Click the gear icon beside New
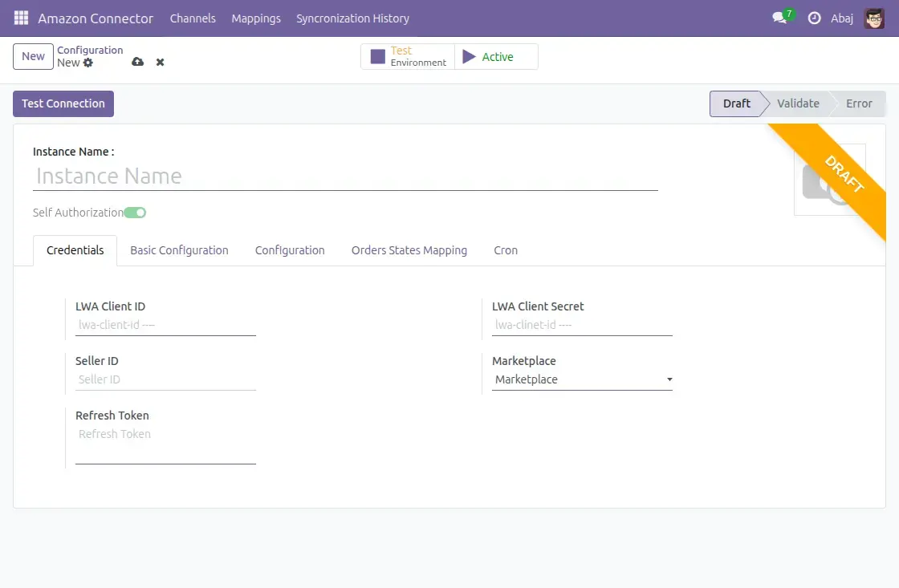This screenshot has width=899, height=588. [x=88, y=63]
